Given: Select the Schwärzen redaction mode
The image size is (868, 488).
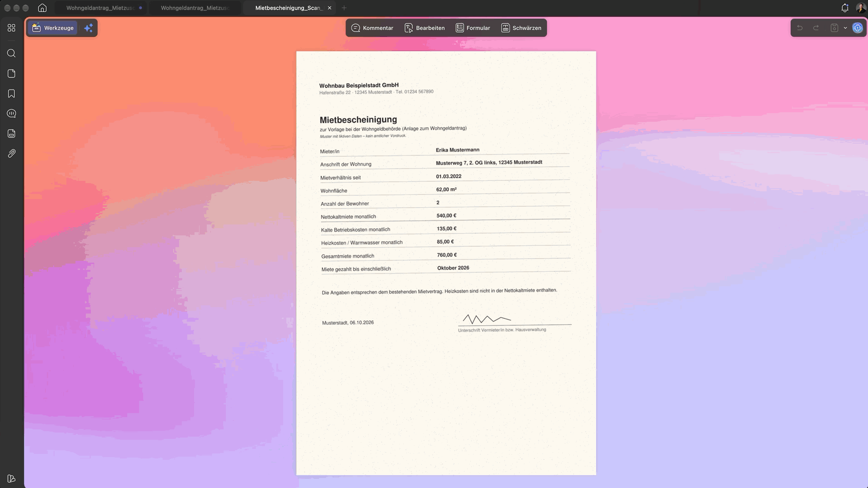Looking at the screenshot, I should (x=521, y=28).
